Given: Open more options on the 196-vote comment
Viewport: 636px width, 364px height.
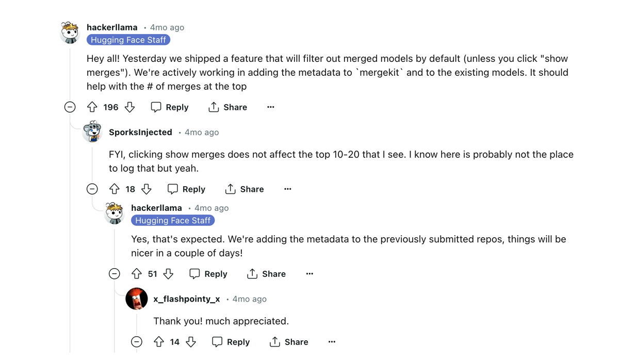Looking at the screenshot, I should coord(271,107).
